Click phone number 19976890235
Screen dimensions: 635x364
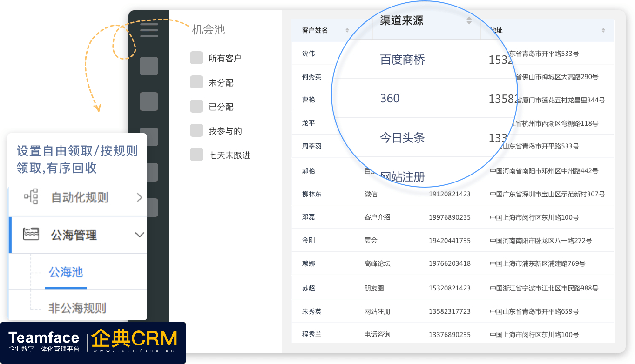coord(450,217)
